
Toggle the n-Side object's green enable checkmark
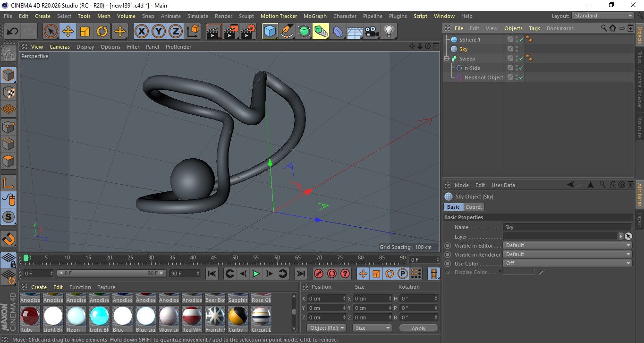pyautogui.click(x=521, y=68)
